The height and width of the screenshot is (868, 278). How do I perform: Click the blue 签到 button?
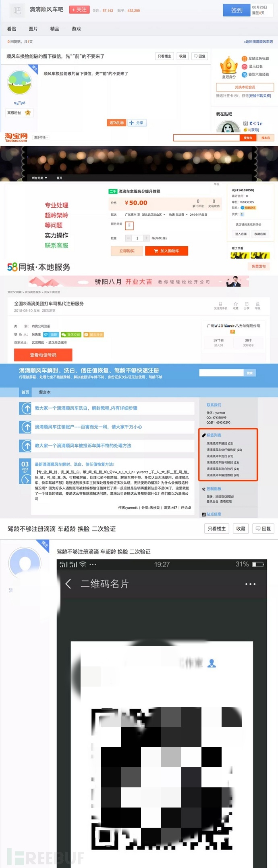237,10
